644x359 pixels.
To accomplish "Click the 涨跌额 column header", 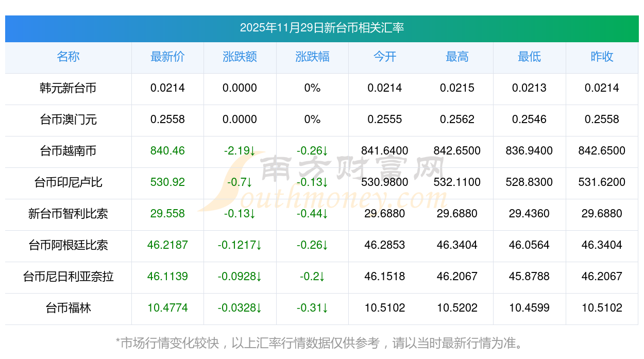I will [x=240, y=57].
